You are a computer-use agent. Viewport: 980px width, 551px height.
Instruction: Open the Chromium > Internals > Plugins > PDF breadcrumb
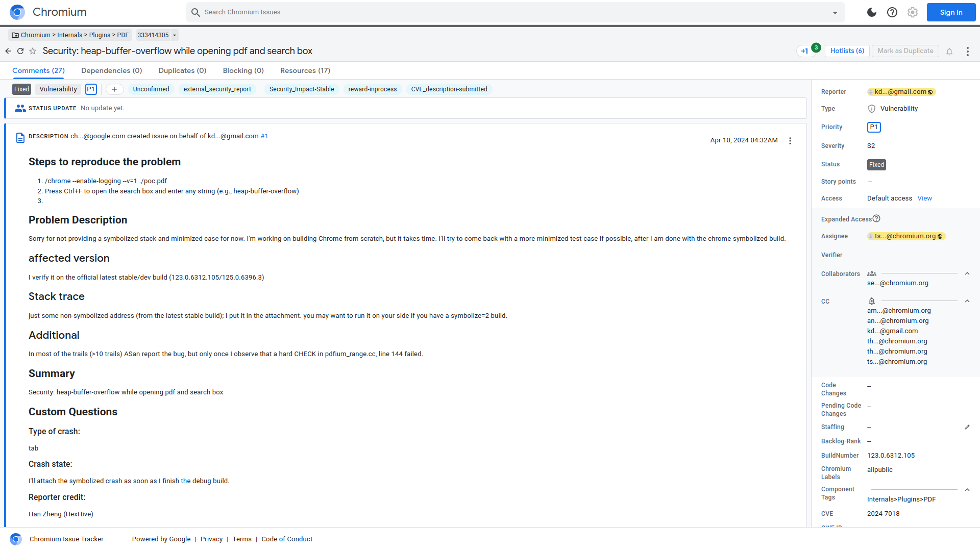tap(70, 35)
